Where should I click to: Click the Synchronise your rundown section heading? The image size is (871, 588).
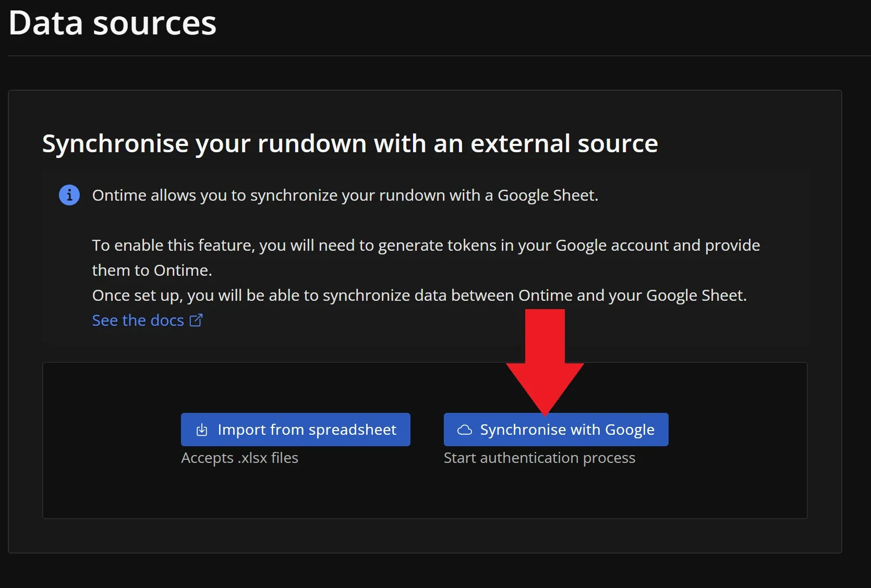click(349, 144)
